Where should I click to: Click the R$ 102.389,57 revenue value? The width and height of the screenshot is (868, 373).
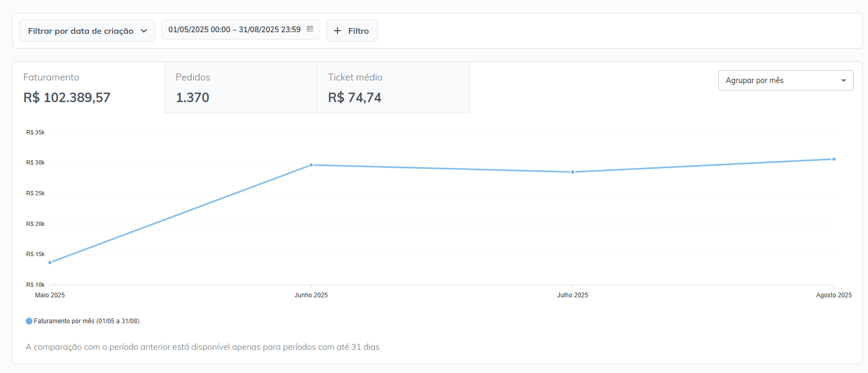point(67,97)
